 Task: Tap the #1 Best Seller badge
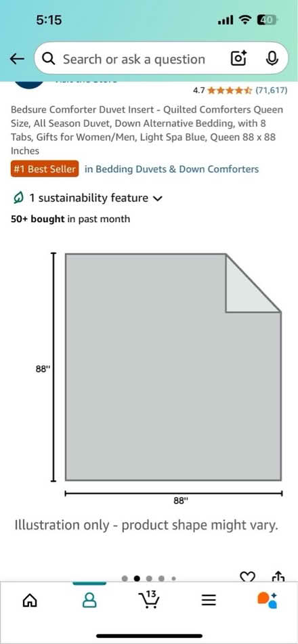[x=45, y=169]
